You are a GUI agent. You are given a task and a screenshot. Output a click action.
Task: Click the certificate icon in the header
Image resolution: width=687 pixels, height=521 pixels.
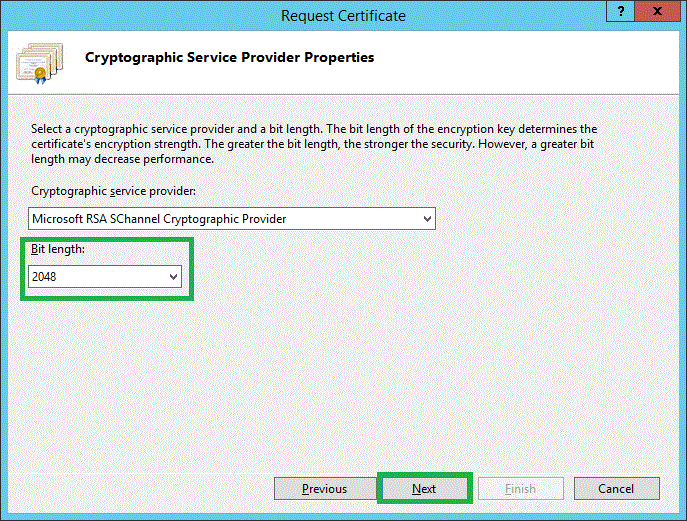pos(36,61)
